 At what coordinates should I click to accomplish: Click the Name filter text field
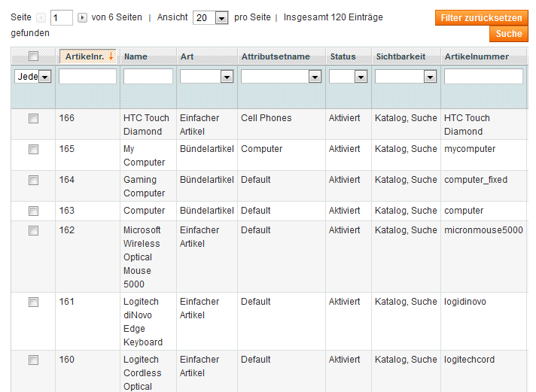click(148, 76)
